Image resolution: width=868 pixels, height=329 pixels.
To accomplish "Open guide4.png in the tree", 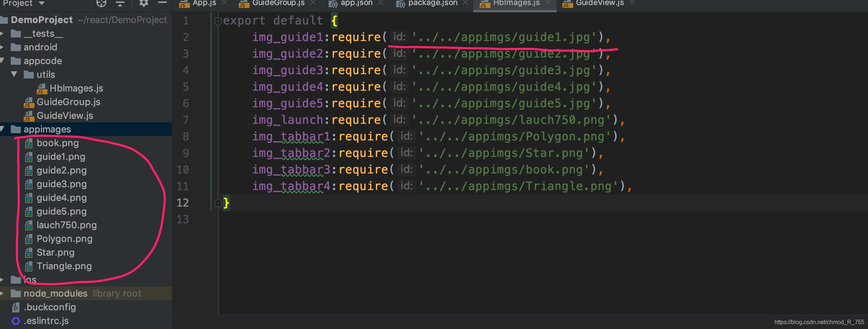I will (61, 198).
